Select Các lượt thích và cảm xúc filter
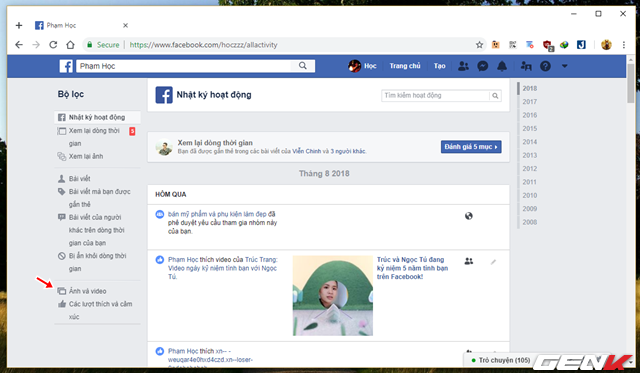The width and height of the screenshot is (640, 373). (x=97, y=310)
